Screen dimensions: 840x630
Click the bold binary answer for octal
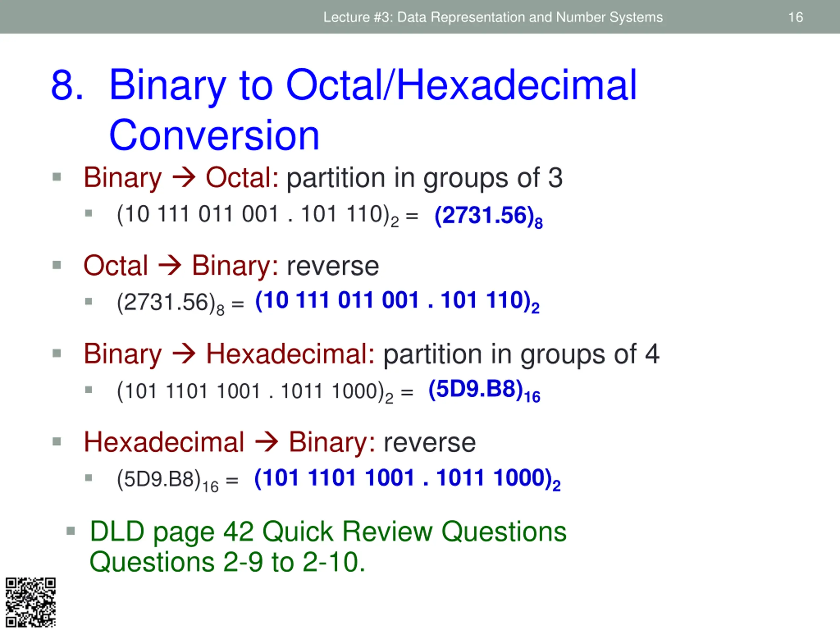(x=397, y=302)
